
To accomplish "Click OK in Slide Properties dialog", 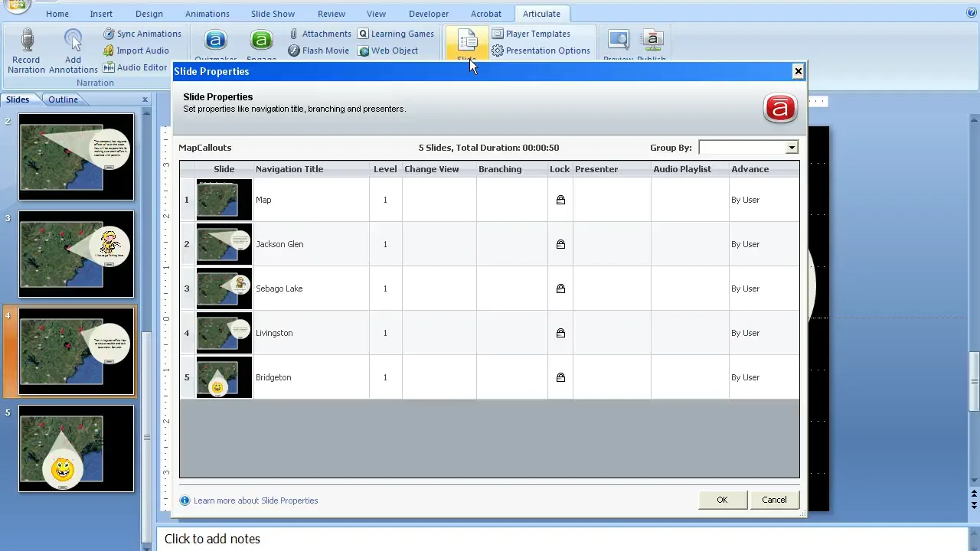I will [x=722, y=500].
